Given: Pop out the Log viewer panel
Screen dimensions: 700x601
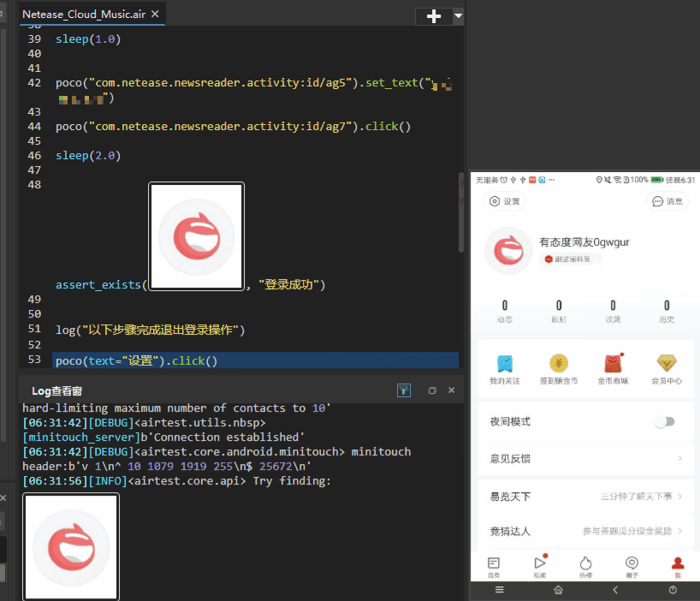Looking at the screenshot, I should [x=432, y=390].
